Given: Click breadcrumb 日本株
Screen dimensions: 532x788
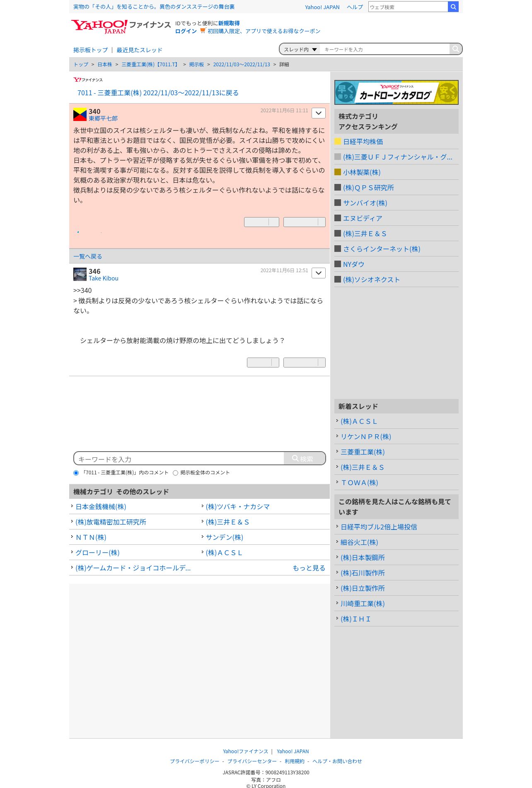Looking at the screenshot, I should [x=104, y=65].
